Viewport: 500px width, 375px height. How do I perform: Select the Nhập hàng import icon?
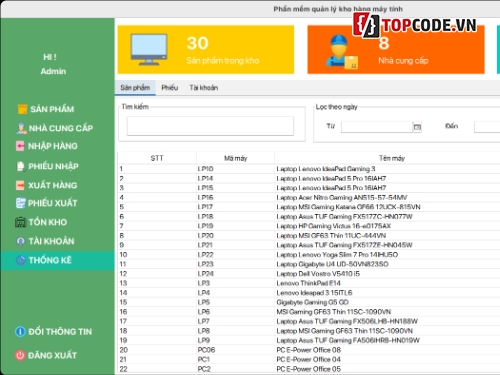click(20, 146)
